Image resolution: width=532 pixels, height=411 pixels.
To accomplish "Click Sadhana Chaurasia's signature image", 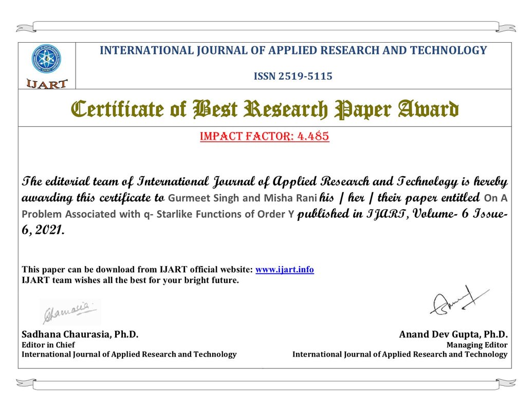I will click(x=70, y=312).
